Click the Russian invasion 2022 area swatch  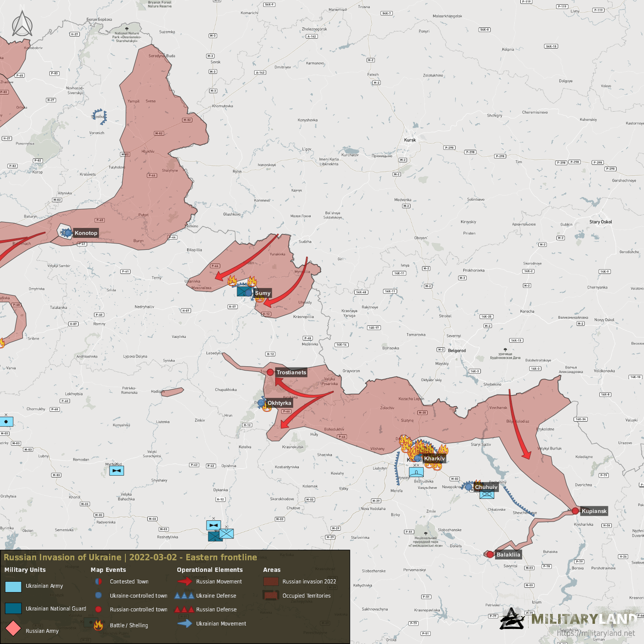pos(271,581)
